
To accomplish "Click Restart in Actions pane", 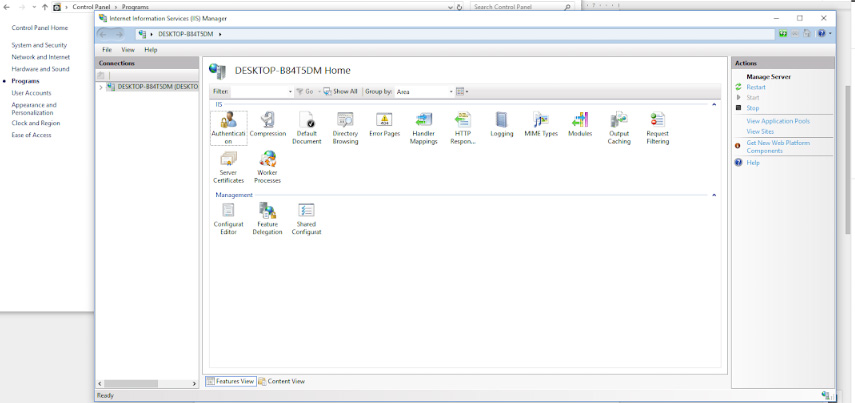I will click(x=756, y=87).
